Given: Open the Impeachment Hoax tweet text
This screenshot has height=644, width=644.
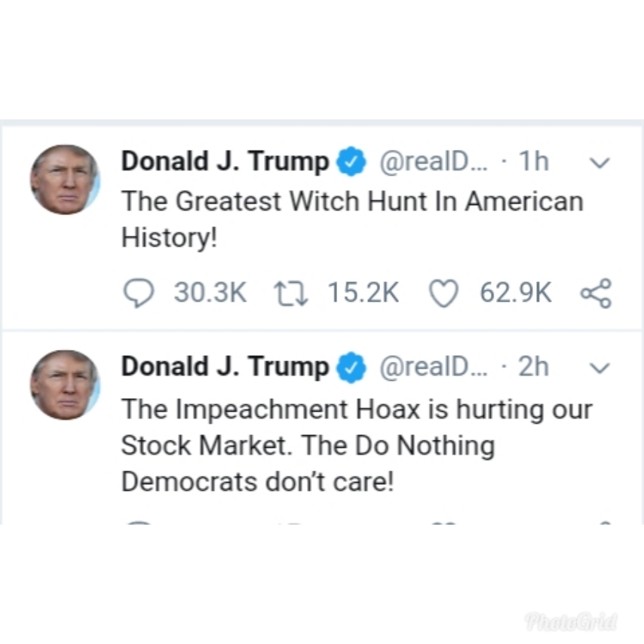Looking at the screenshot, I should point(357,445).
